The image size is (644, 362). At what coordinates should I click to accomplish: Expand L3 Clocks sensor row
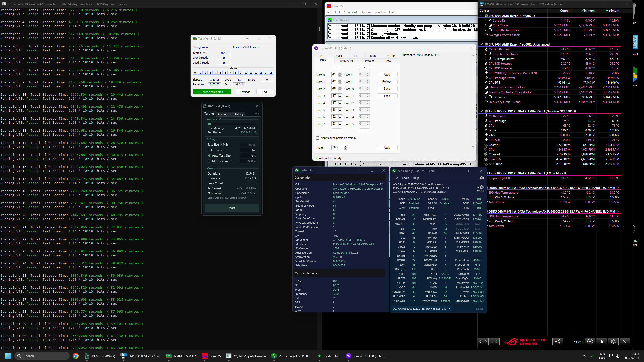pyautogui.click(x=485, y=97)
